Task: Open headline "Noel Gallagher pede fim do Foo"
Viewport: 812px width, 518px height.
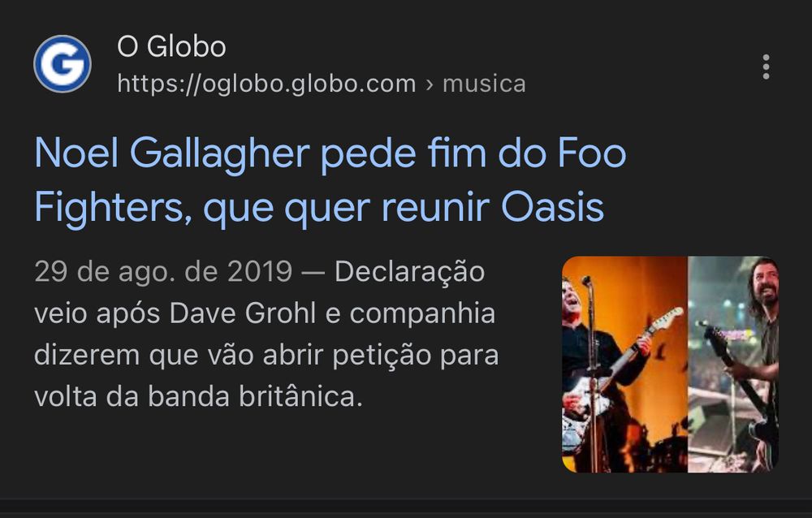Action: point(330,153)
